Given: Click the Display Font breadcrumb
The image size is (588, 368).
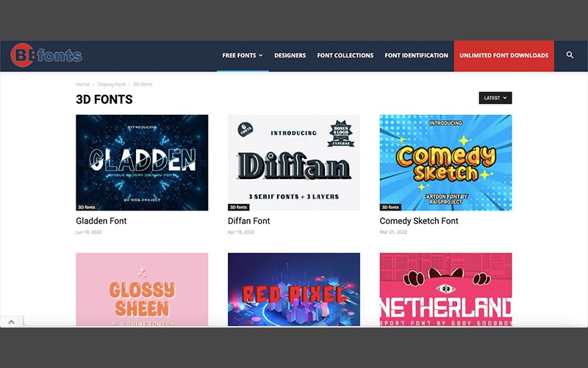Looking at the screenshot, I should coord(112,84).
